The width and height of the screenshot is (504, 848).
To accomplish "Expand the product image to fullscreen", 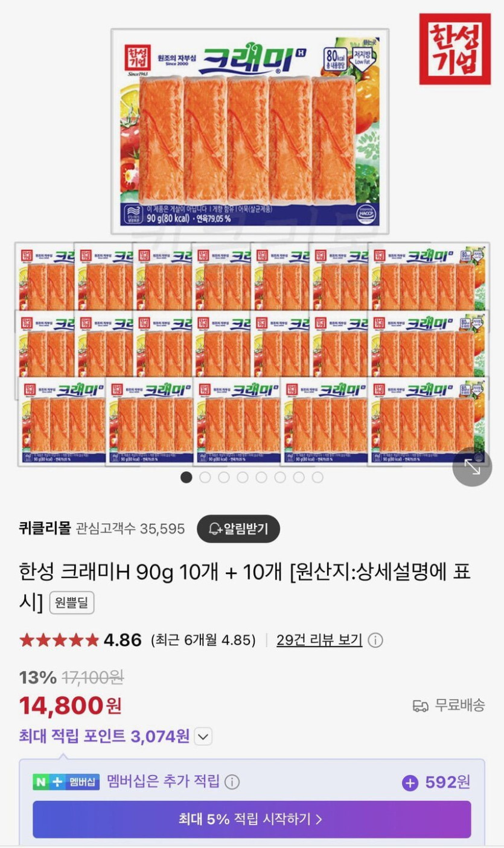I will [472, 467].
